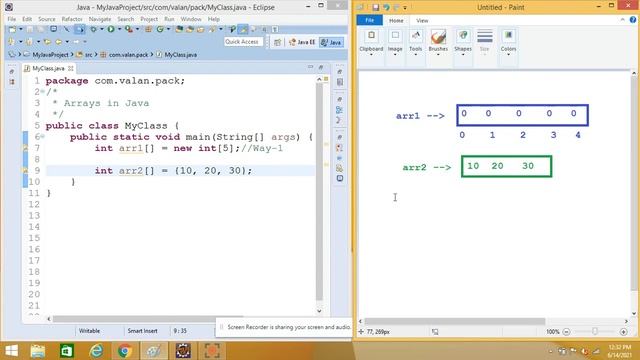The image size is (640, 360).
Task: Close the MyClass.java editor tab
Action: [x=71, y=68]
